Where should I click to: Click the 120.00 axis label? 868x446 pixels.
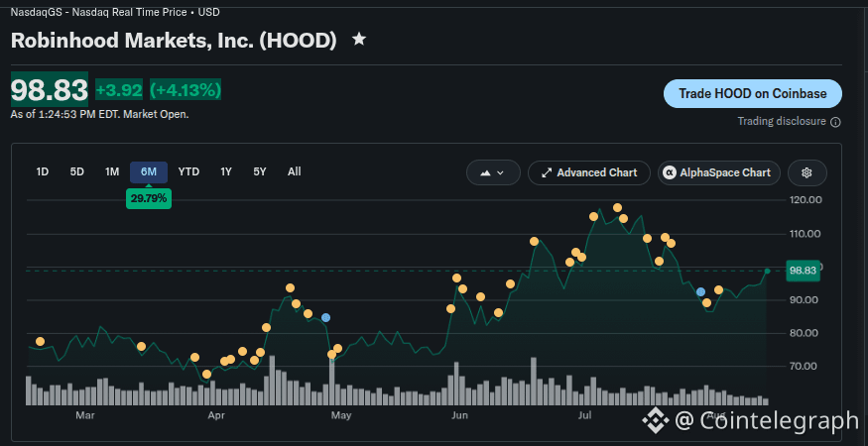(x=805, y=200)
